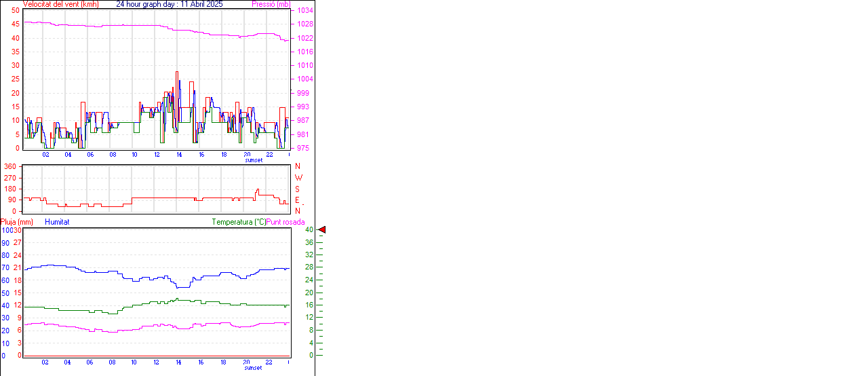
Task: Select the 'Humitat' legend label
Action: 57,222
